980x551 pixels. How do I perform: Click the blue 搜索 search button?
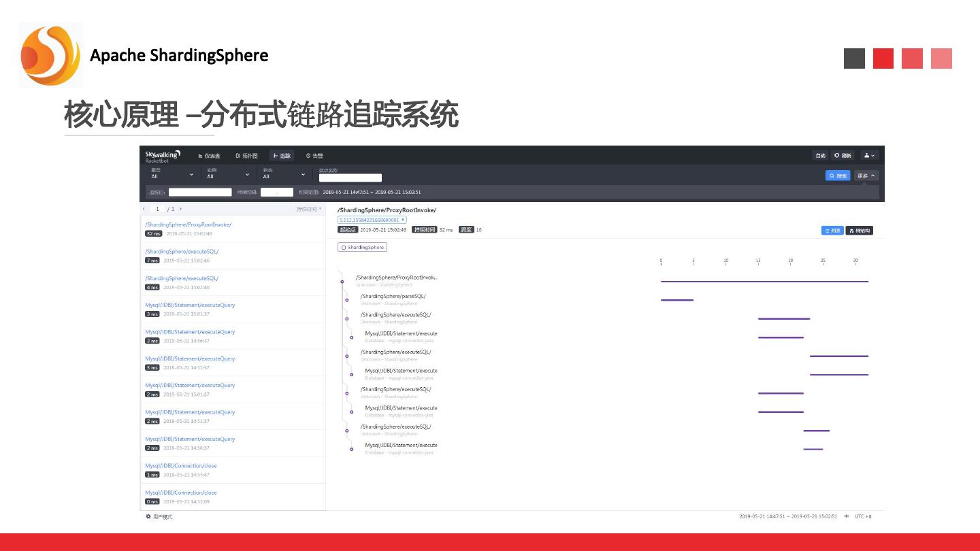[838, 176]
